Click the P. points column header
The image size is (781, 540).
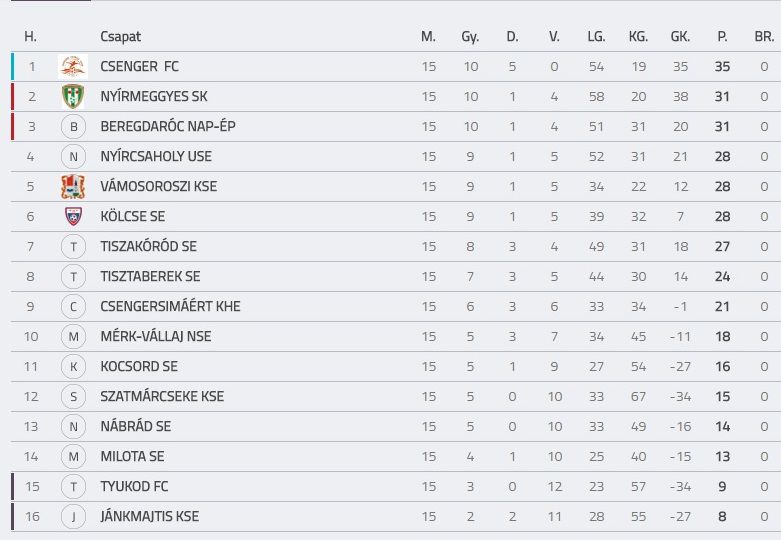pyautogui.click(x=722, y=36)
